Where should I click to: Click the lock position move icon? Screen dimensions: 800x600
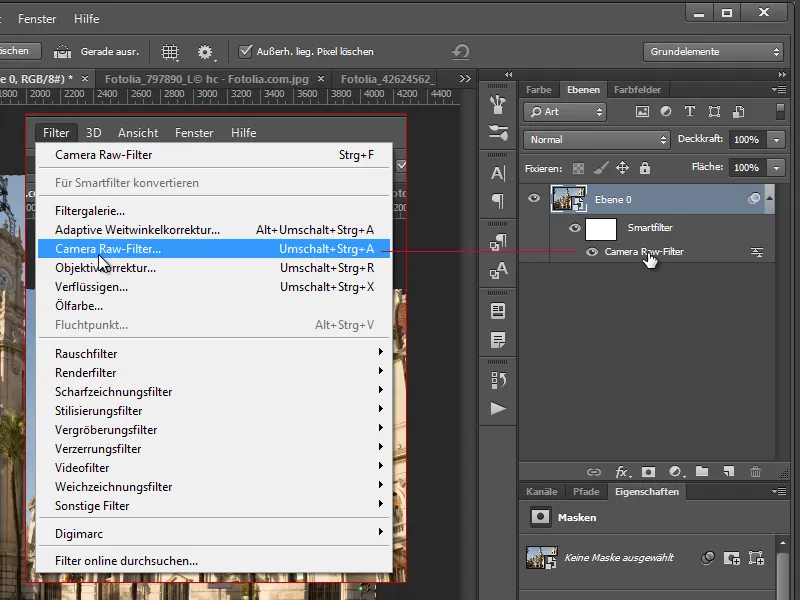[x=622, y=168]
